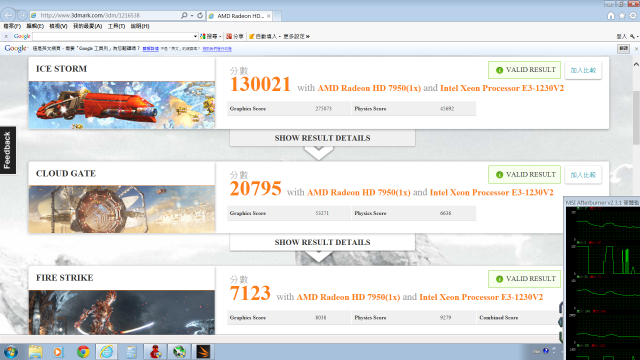Click Intel Xeon E3-1230V2 link in Ice Storm
The height and width of the screenshot is (360, 640).
pyautogui.click(x=502, y=88)
